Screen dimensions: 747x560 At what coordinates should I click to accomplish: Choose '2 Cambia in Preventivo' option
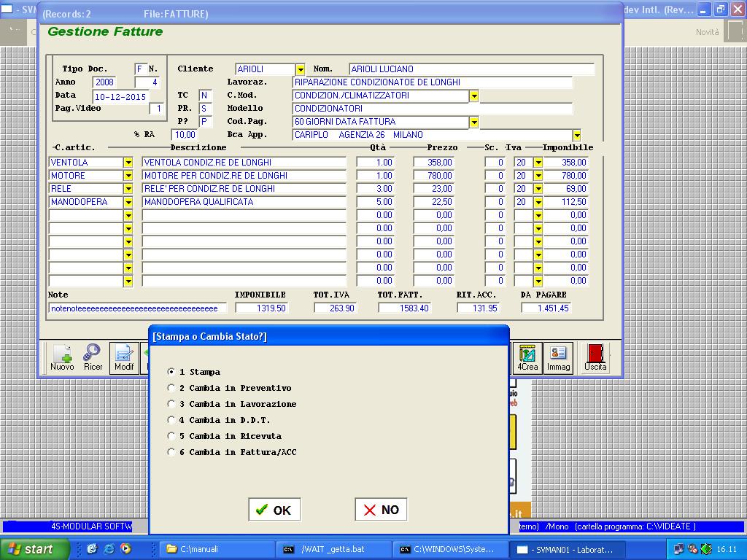[171, 388]
